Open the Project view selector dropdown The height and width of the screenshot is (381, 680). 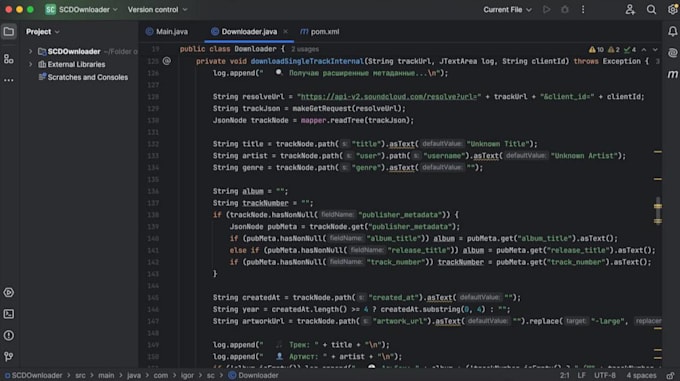click(x=42, y=32)
